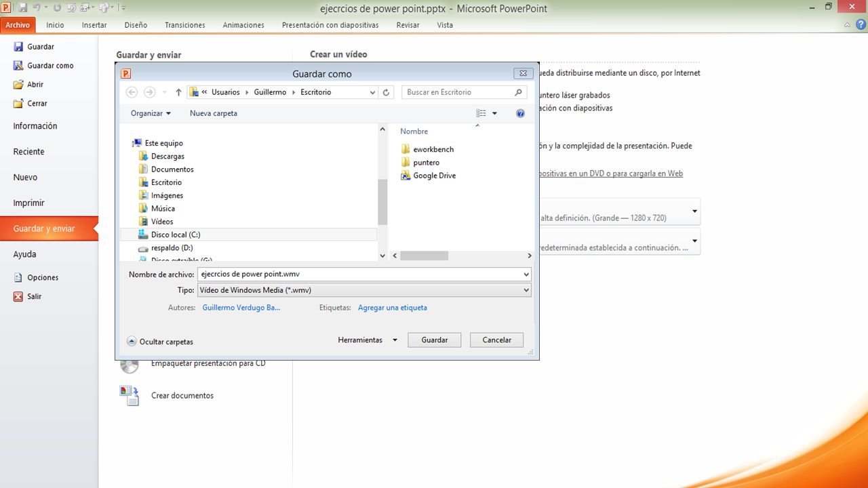Select Información in the backstage menu

(35, 126)
